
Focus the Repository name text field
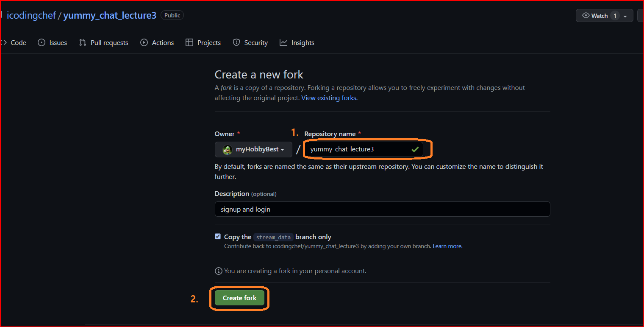(358, 149)
